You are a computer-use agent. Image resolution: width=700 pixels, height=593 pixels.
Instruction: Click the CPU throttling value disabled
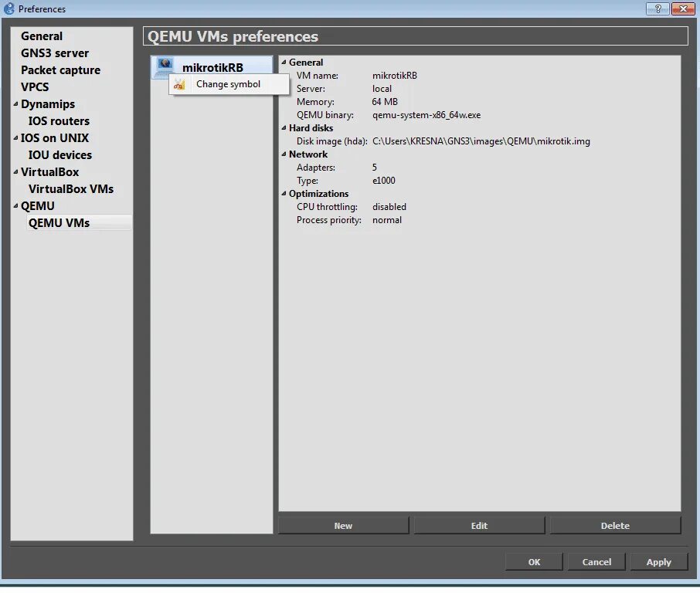389,207
